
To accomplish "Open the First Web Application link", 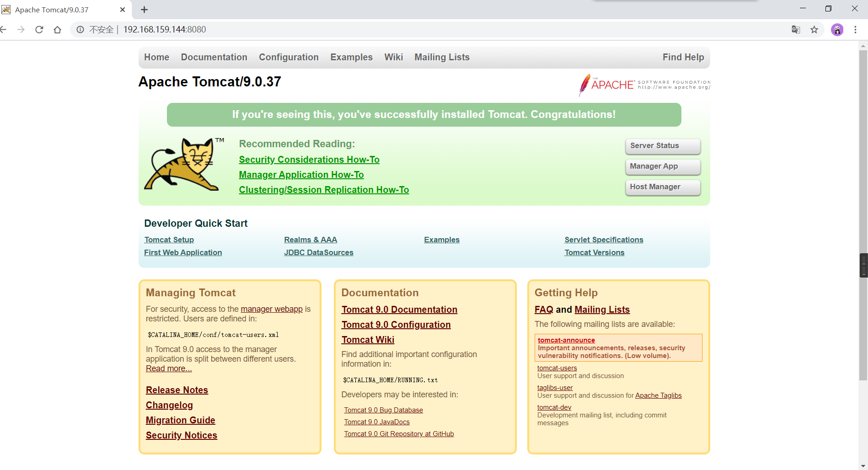I will click(183, 252).
